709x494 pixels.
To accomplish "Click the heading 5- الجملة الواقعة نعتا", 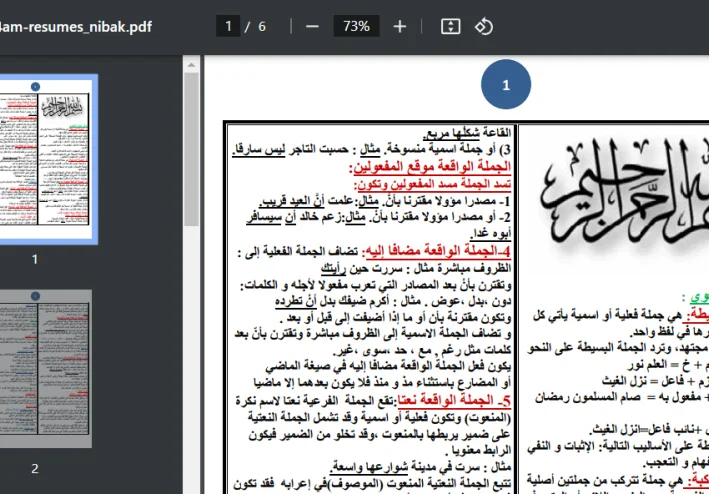I will 454,400.
